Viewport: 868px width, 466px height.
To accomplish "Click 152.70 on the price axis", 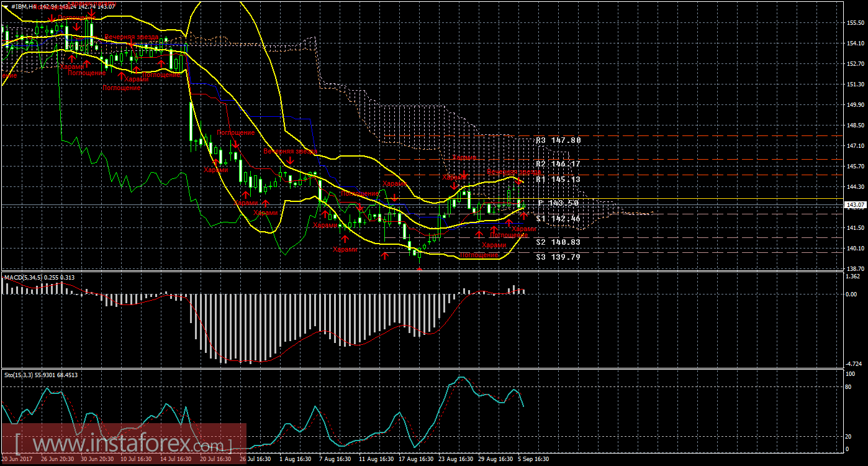I will (x=855, y=64).
